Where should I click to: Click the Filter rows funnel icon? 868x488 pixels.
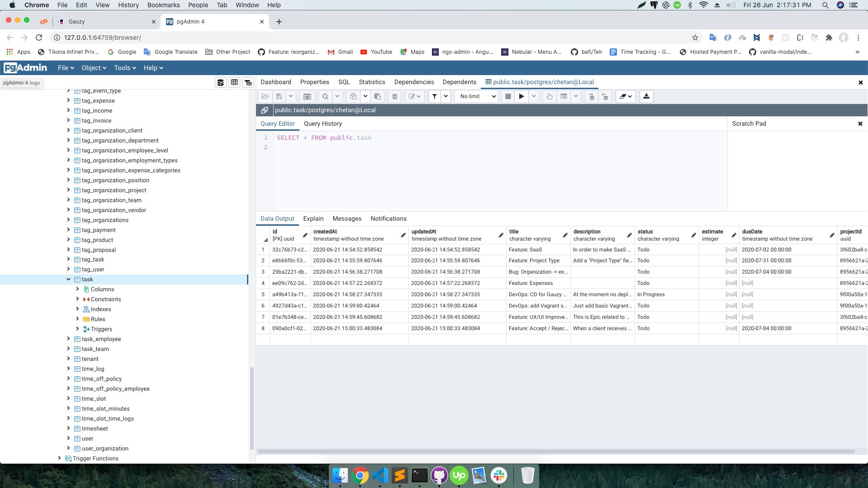tap(434, 96)
